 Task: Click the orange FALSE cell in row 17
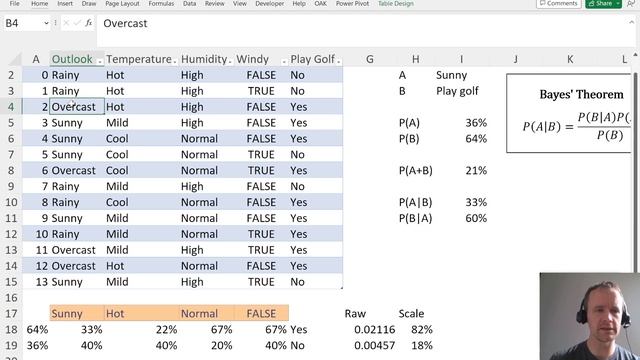pyautogui.click(x=261, y=313)
